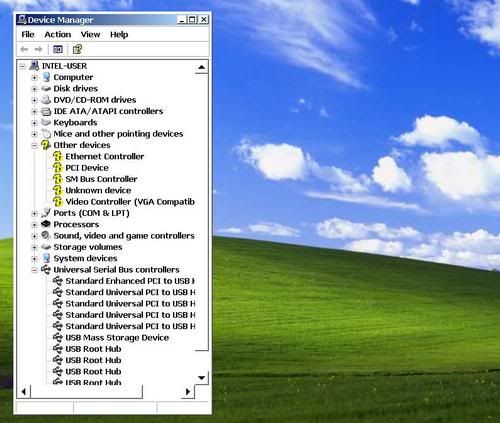Select the PCI Device entry
This screenshot has width=500, height=423.
pos(87,168)
